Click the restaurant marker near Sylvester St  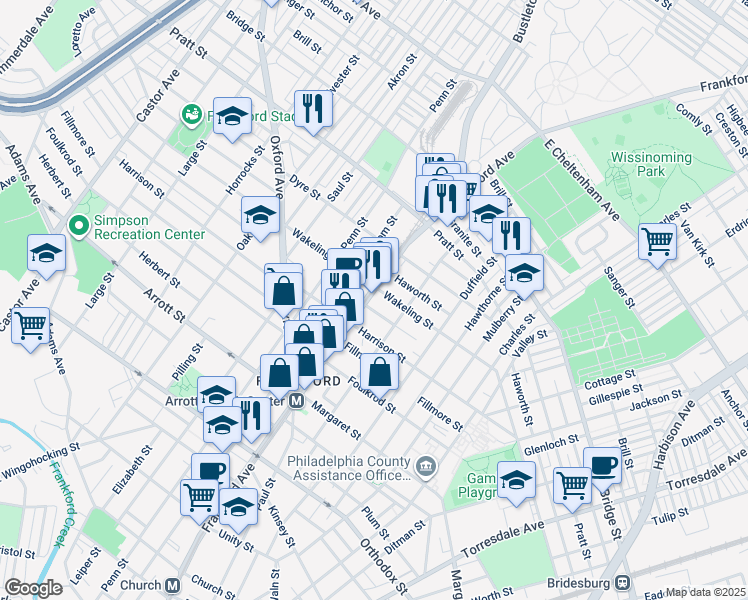pyautogui.click(x=313, y=108)
